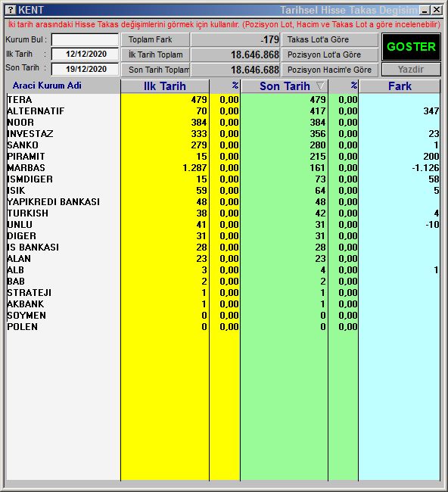Select the YAPIKREDI BANKASI row

click(223, 201)
